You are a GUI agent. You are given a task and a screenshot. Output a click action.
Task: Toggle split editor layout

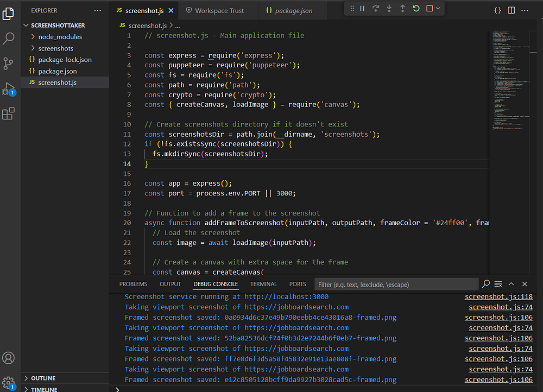click(x=512, y=10)
